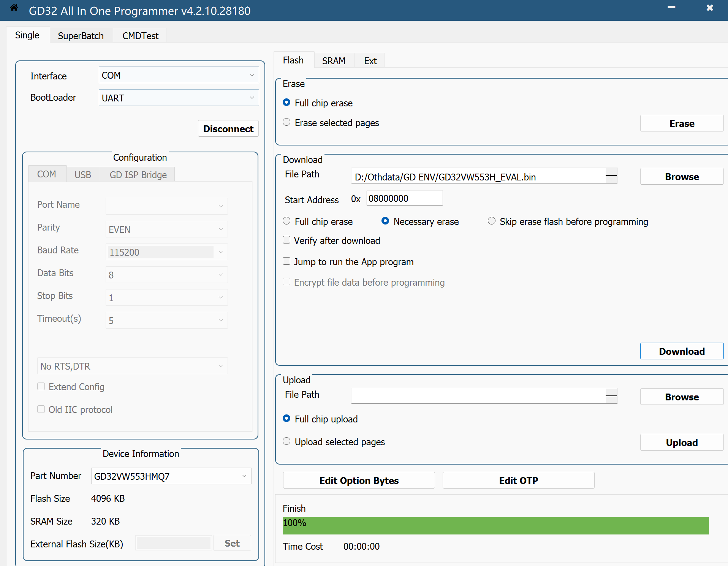Image resolution: width=728 pixels, height=566 pixels.
Task: Click the green 100% progress bar
Action: coord(496,526)
